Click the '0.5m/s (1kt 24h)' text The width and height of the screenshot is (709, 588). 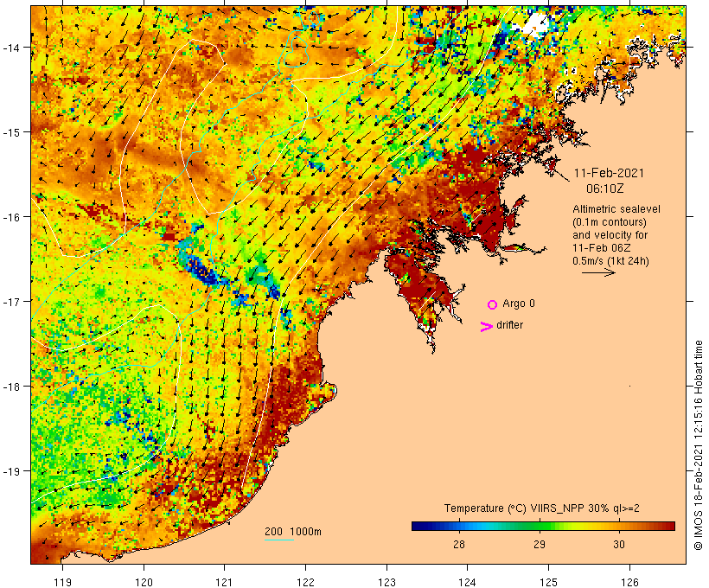click(611, 261)
